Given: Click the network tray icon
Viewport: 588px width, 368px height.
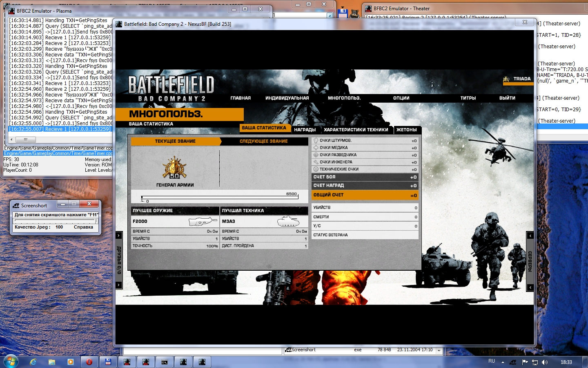Looking at the screenshot, I should tap(535, 362).
